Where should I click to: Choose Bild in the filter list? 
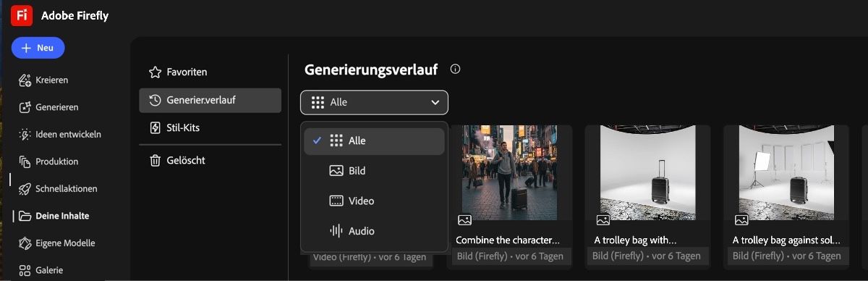(374, 171)
